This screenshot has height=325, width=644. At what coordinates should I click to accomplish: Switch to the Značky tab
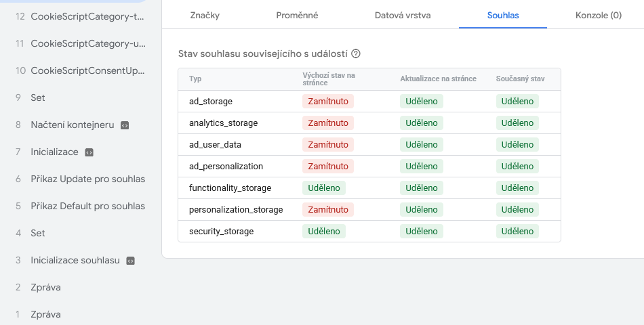click(x=205, y=15)
